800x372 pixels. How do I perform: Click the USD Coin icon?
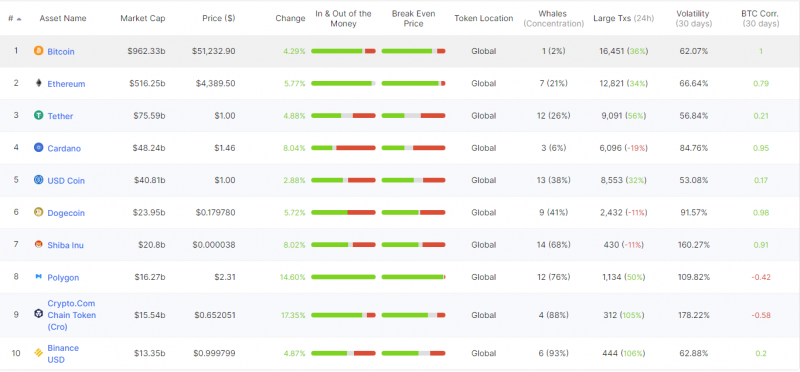pos(38,180)
